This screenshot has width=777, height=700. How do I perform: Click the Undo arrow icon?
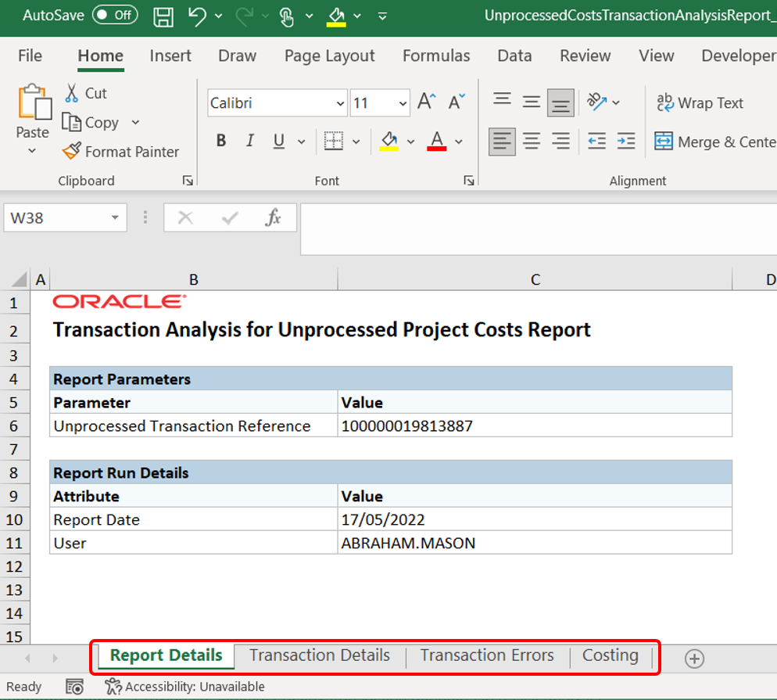198,16
